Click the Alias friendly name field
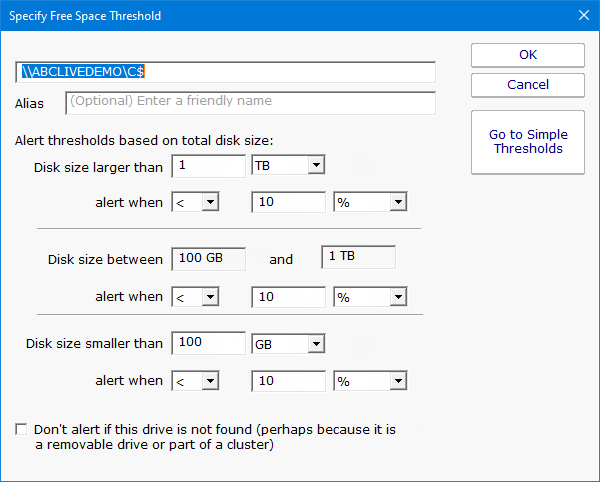The width and height of the screenshot is (600, 482). 250,102
